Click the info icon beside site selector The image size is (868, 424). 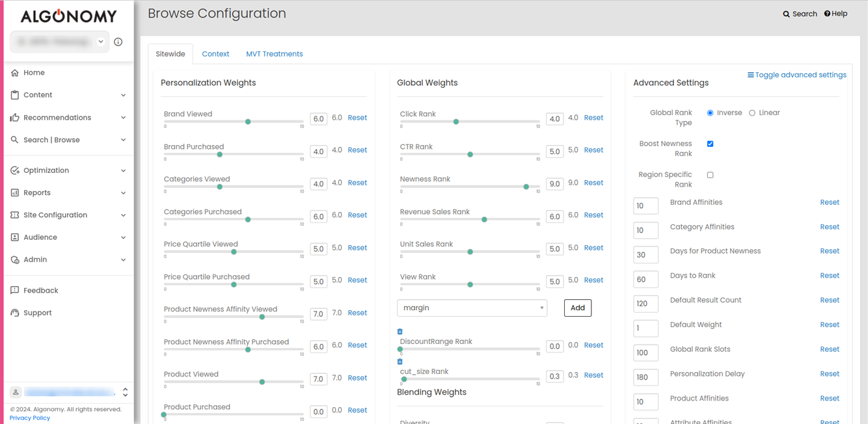pyautogui.click(x=118, y=42)
